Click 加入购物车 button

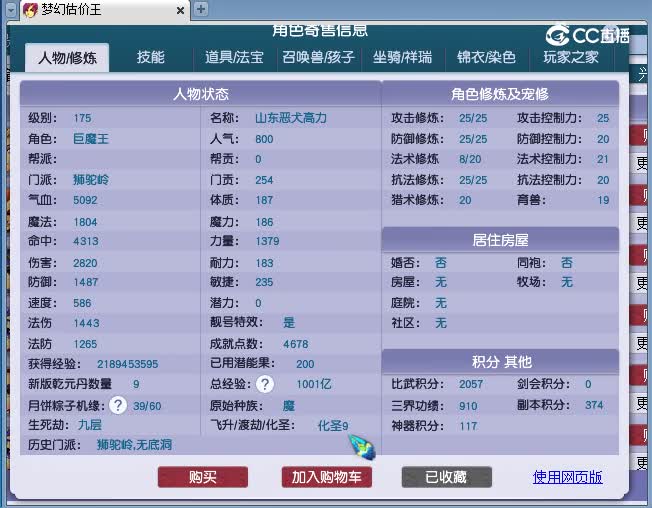[327, 477]
